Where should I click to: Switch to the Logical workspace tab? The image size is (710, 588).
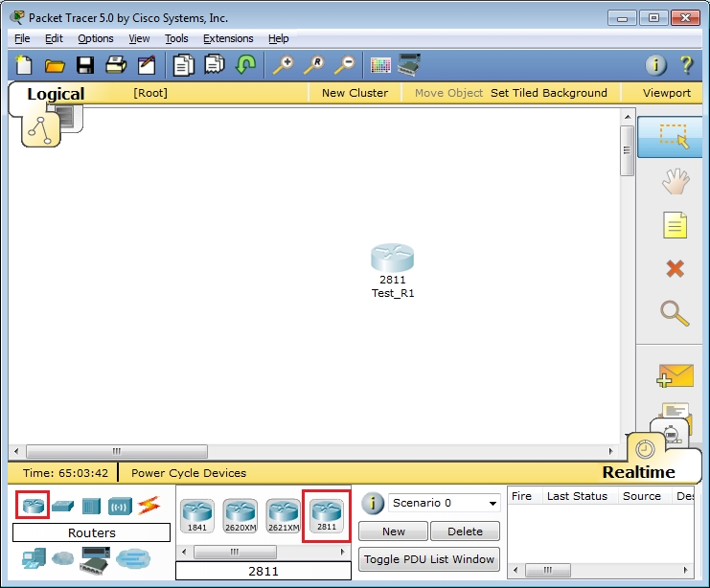56,94
